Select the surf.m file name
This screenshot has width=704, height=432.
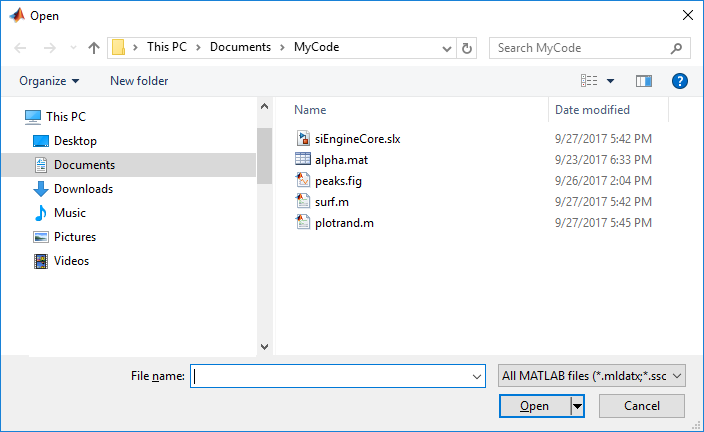click(332, 202)
